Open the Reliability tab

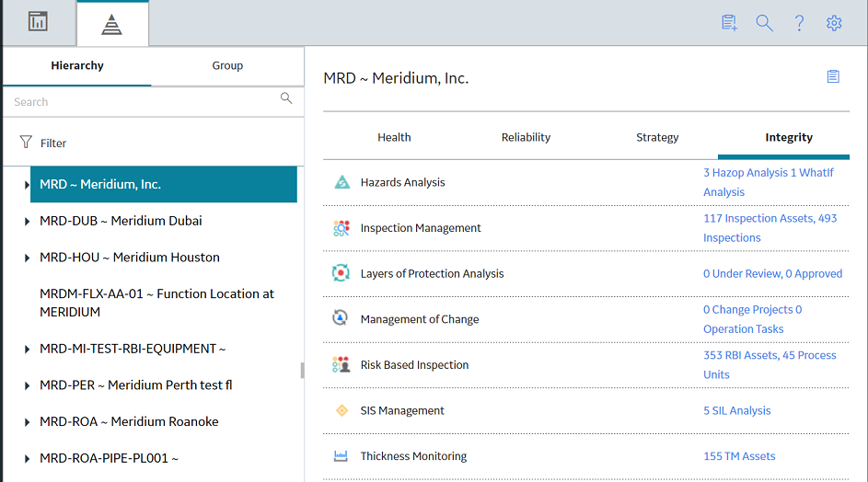pos(526,137)
